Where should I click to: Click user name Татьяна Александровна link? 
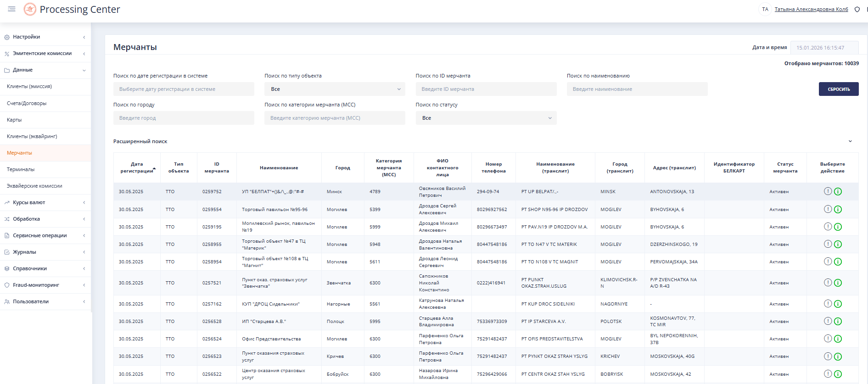pyautogui.click(x=811, y=9)
